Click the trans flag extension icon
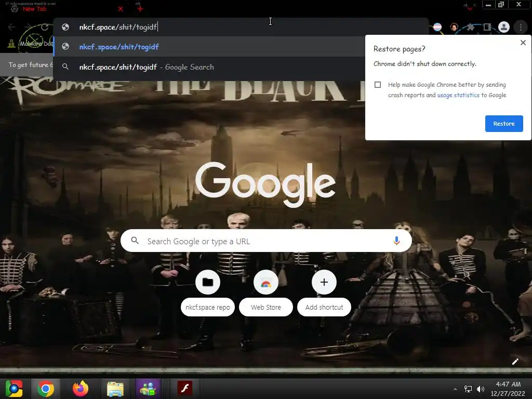Screen dimensions: 532x399 coord(437,27)
